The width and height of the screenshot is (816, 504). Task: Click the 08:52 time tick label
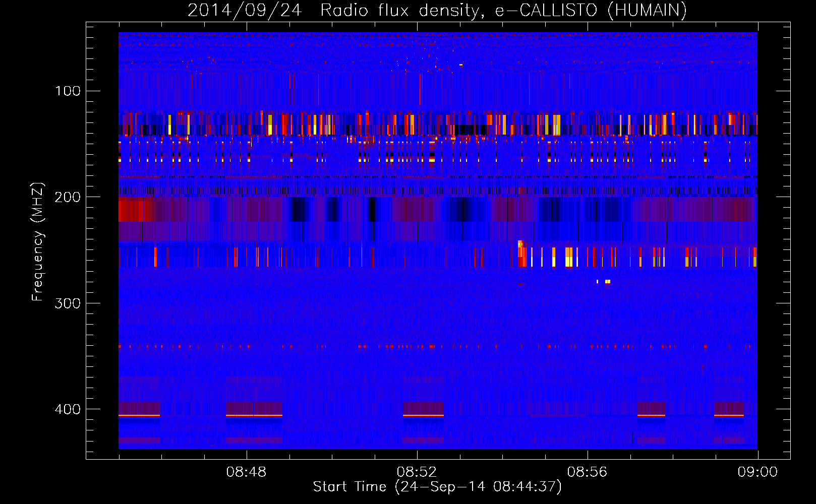417,472
